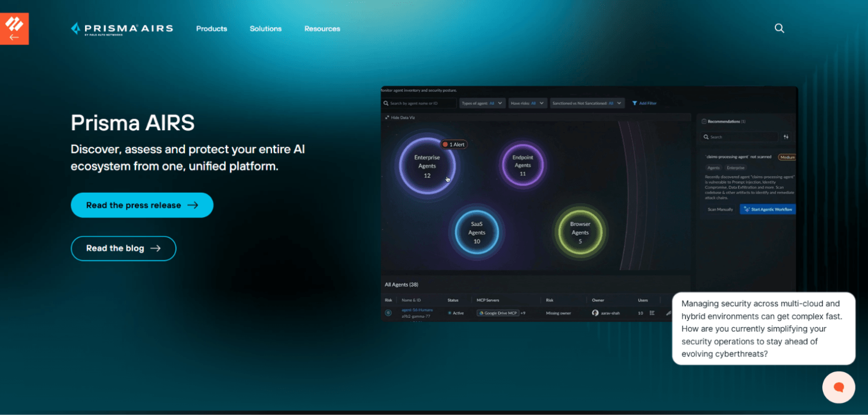Click Hide Data Viz toggle

(x=400, y=117)
